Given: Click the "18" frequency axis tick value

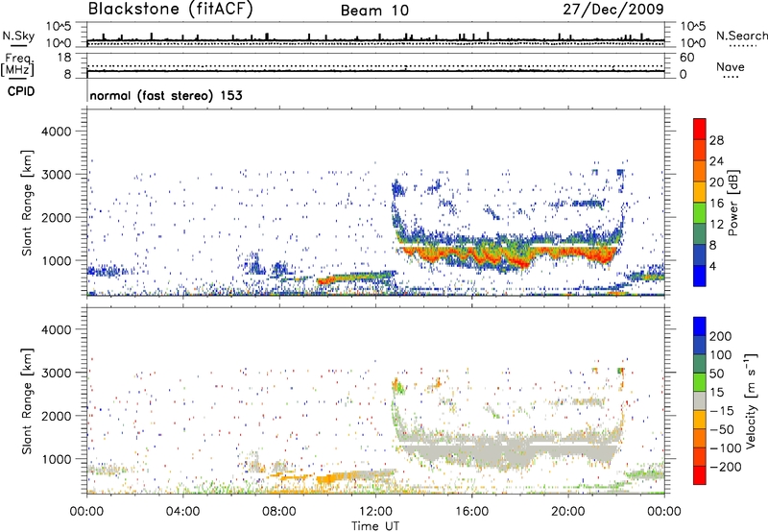Looking at the screenshot, I should pos(64,58).
